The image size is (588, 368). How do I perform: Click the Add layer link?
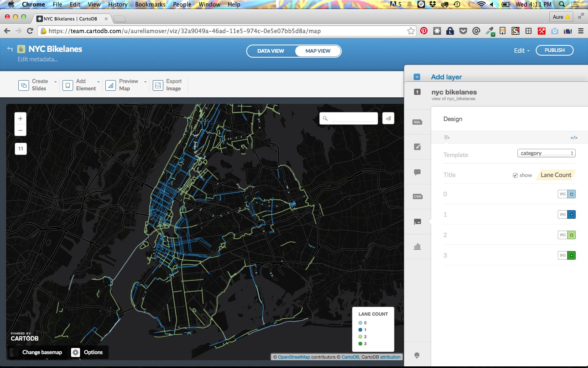point(446,77)
